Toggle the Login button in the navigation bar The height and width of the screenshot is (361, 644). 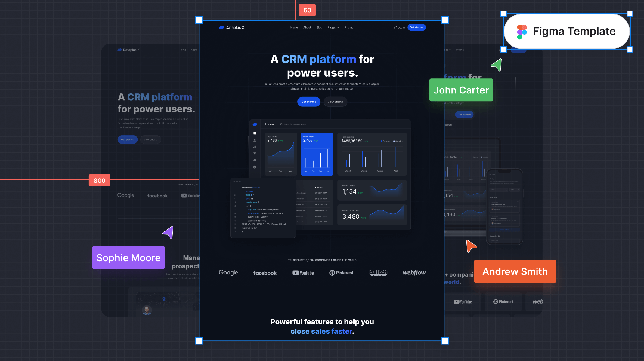(x=399, y=27)
